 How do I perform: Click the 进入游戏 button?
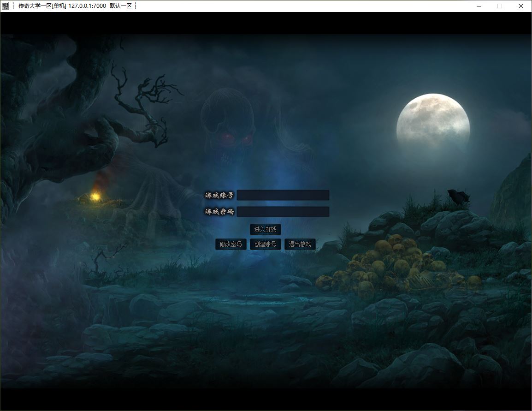coord(266,229)
